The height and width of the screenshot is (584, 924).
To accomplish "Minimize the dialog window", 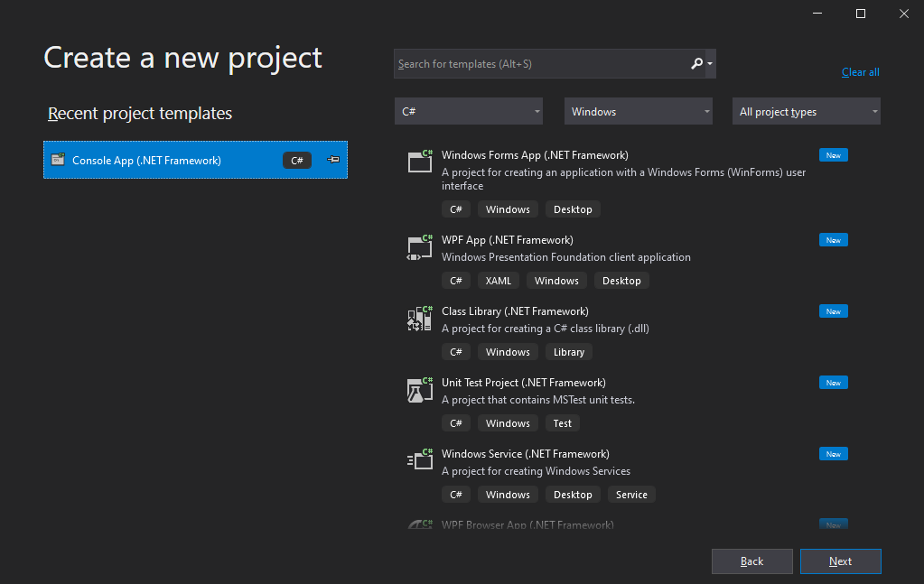I will [817, 13].
